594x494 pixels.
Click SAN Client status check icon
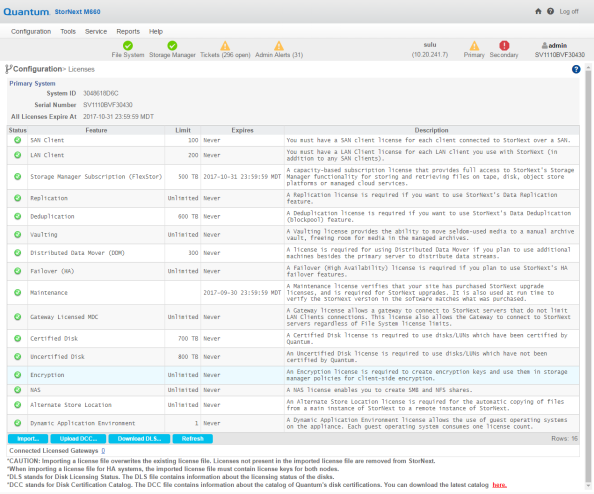pyautogui.click(x=17, y=140)
